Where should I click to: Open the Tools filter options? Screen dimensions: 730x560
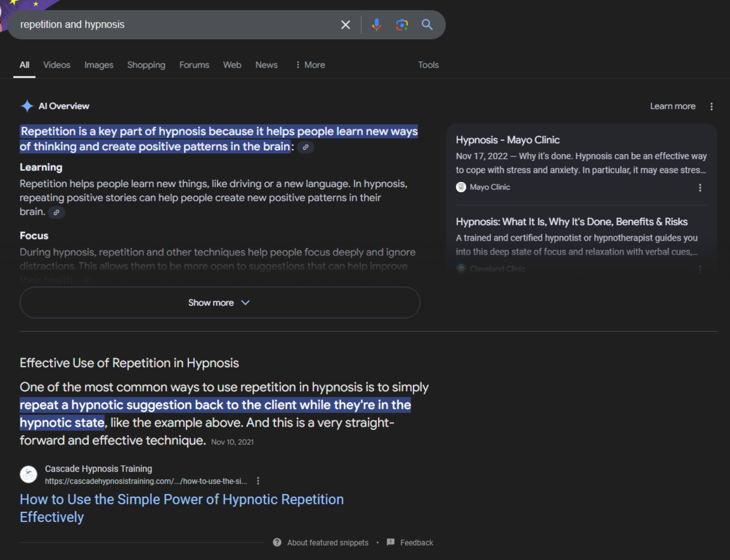click(x=429, y=65)
